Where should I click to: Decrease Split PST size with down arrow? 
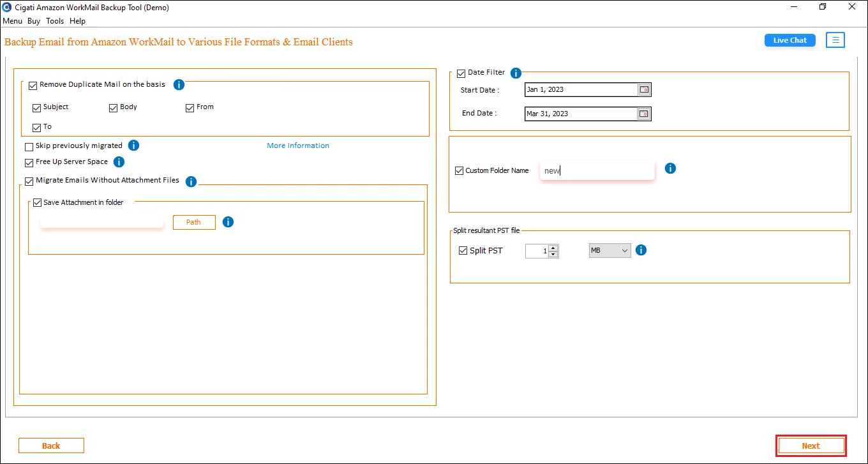553,254
